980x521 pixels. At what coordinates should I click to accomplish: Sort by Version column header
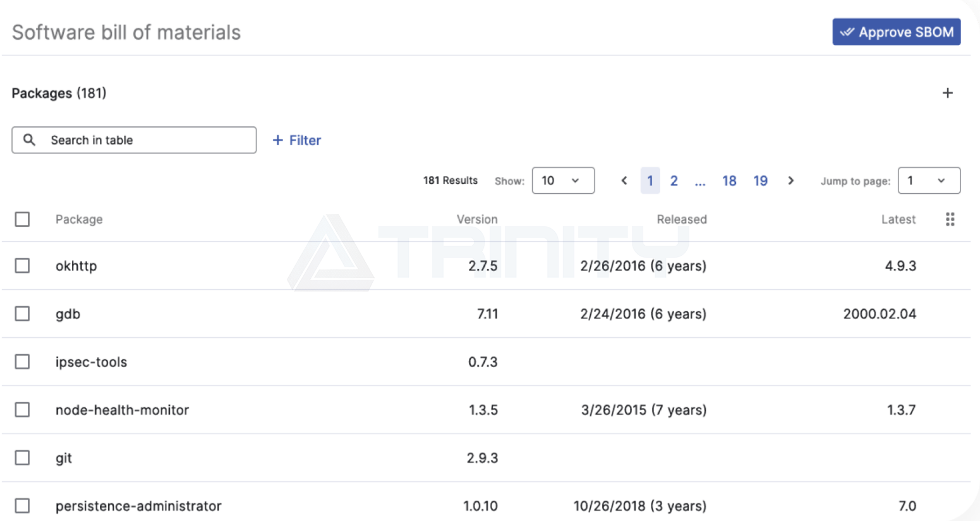click(477, 219)
